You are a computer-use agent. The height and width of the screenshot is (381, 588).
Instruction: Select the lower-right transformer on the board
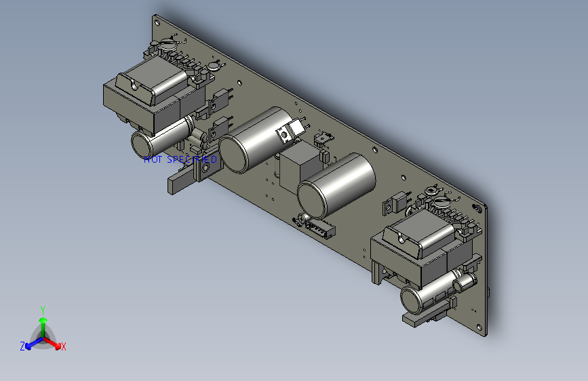[422, 248]
